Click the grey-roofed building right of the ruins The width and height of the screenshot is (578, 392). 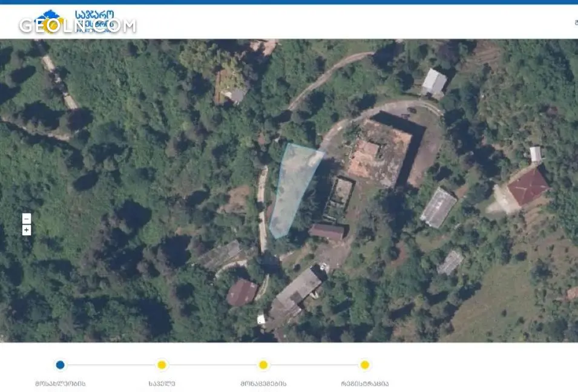[438, 207]
